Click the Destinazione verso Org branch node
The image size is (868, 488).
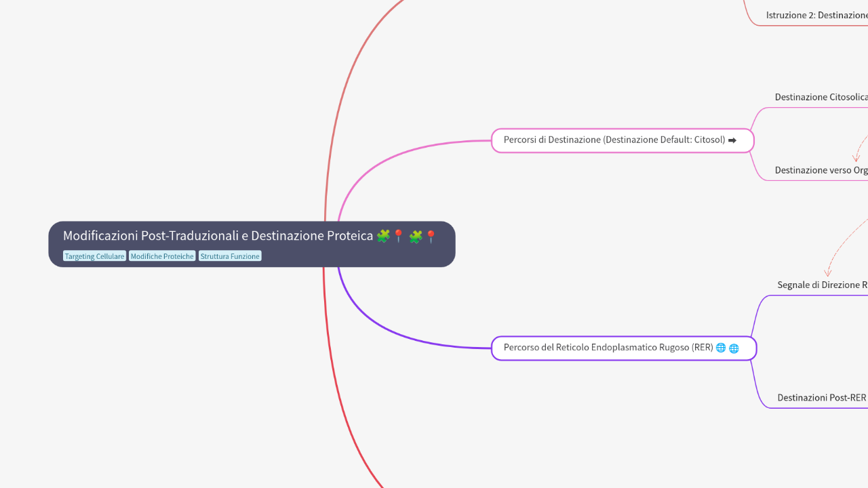[x=821, y=170]
